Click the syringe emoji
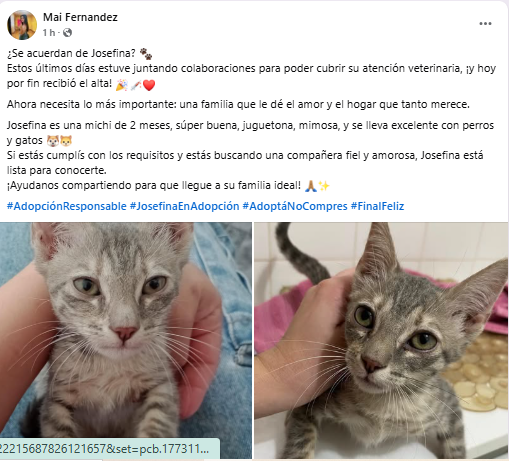Screen dimensions: 509x461 tap(136, 85)
